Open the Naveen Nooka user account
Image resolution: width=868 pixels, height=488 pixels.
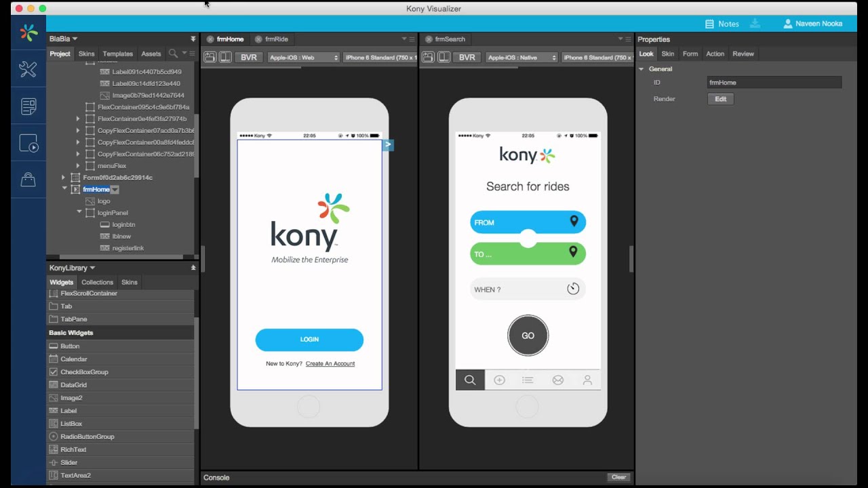coord(812,24)
